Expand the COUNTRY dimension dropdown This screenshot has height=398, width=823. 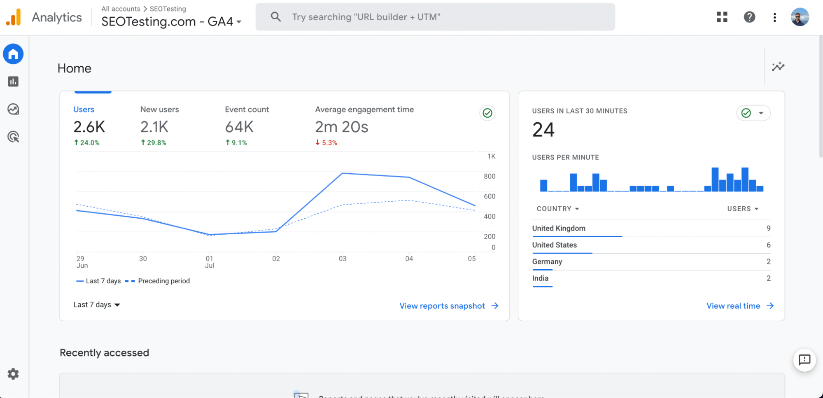coord(558,208)
